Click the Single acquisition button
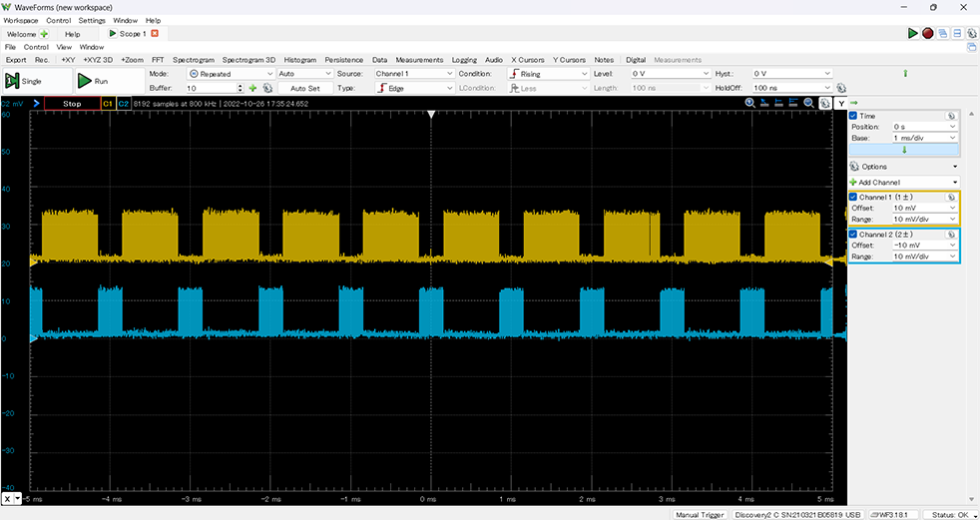Screen dimensions: 980x520 click(38, 81)
